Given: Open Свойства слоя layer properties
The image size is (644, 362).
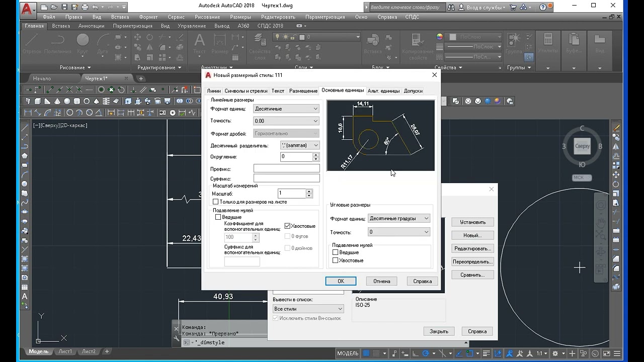Looking at the screenshot, I should click(260, 46).
